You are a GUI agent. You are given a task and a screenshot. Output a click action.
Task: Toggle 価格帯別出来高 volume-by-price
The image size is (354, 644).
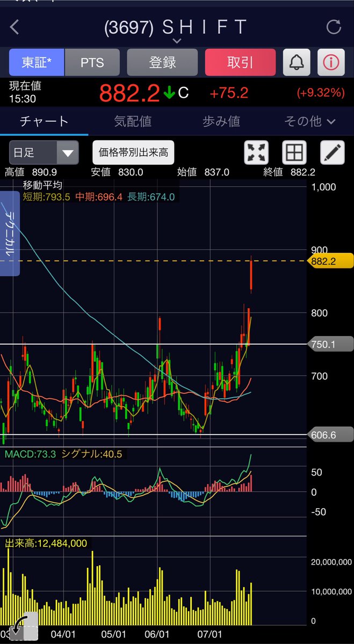coord(133,153)
